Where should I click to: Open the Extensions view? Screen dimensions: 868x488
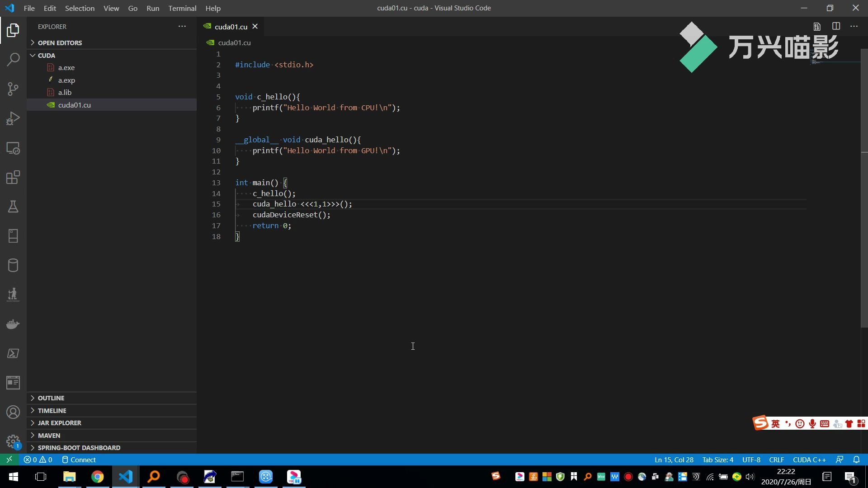(13, 177)
